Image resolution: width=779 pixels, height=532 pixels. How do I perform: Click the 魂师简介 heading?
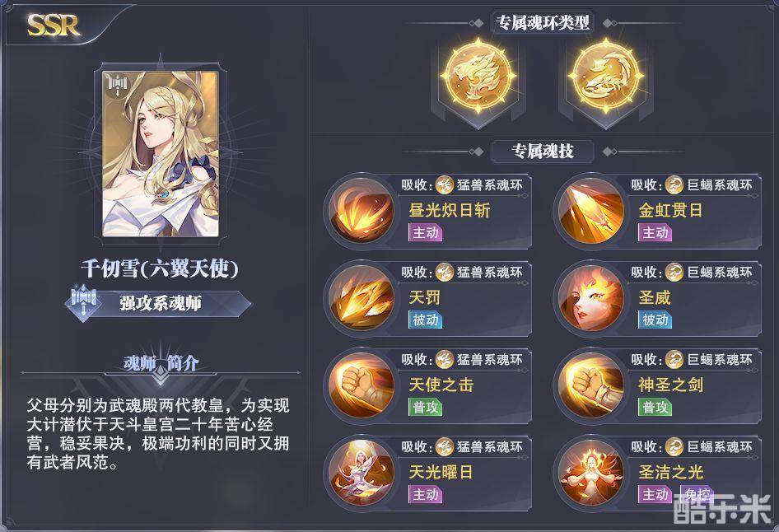(x=161, y=363)
